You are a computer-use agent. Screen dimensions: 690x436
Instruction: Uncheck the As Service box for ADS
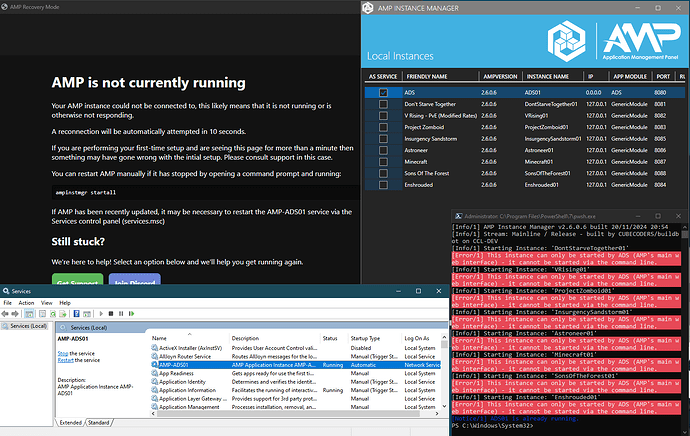[x=383, y=92]
